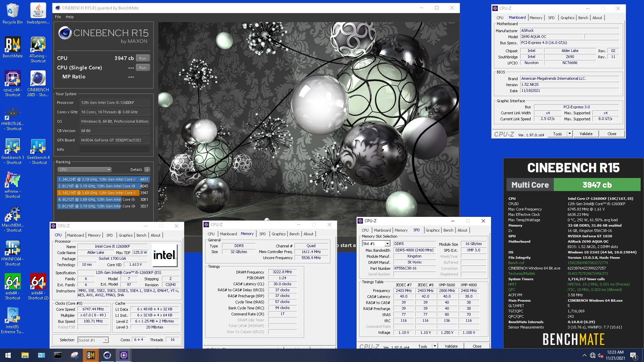This screenshot has height=362, width=644.
Task: Show hidden tray icons chevron
Action: click(584, 355)
